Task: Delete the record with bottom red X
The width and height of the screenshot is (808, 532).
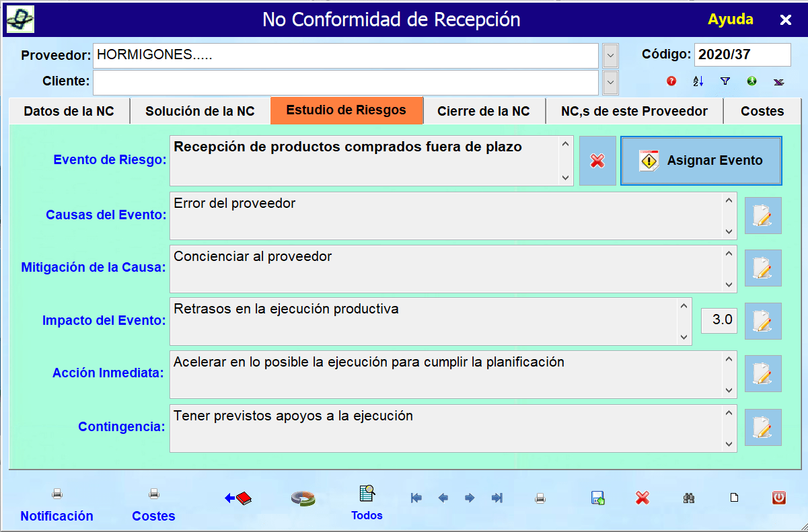Action: pos(642,498)
